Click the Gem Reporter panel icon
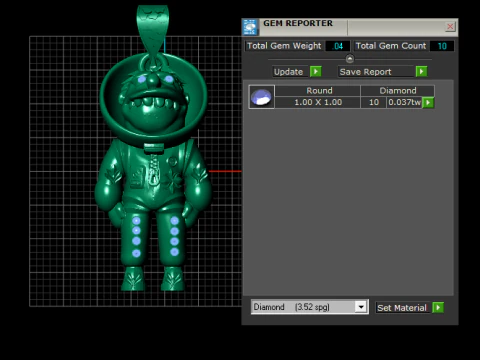The width and height of the screenshot is (480, 360). point(250,27)
